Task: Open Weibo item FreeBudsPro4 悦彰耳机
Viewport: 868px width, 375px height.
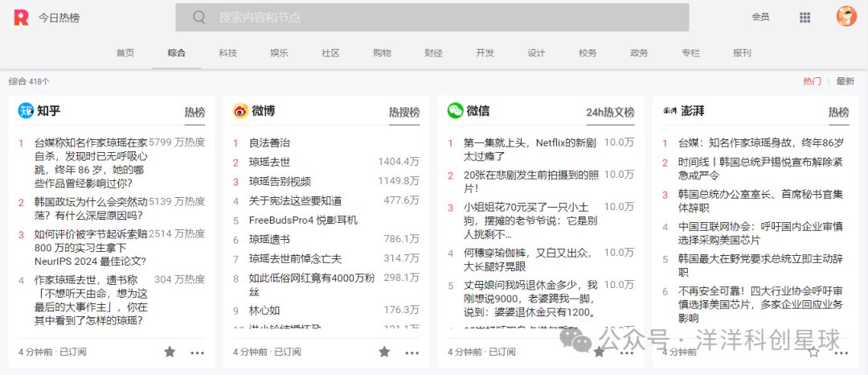Action: tap(303, 220)
